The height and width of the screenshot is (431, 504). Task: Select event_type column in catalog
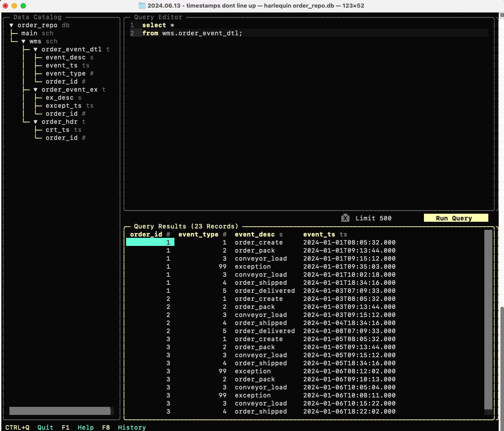coord(69,74)
